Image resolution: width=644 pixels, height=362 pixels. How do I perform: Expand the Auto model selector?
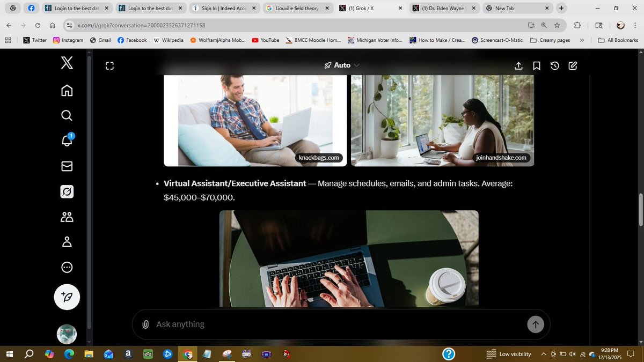pyautogui.click(x=342, y=65)
